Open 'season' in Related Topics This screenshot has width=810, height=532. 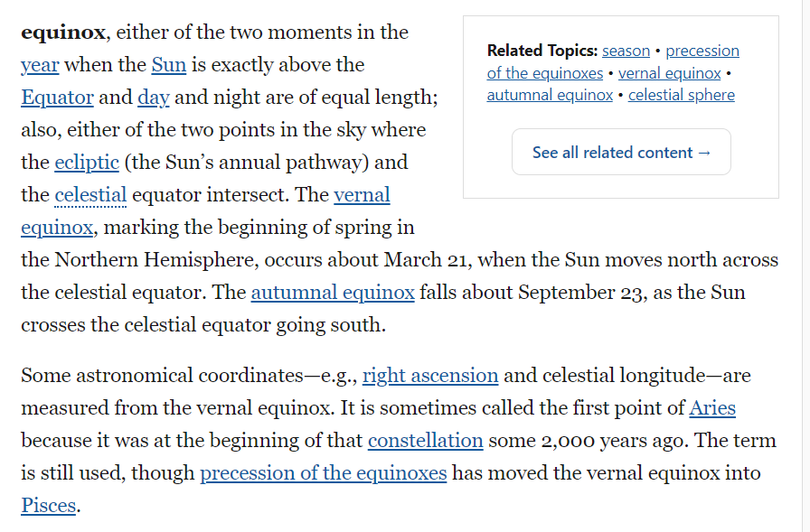point(626,51)
